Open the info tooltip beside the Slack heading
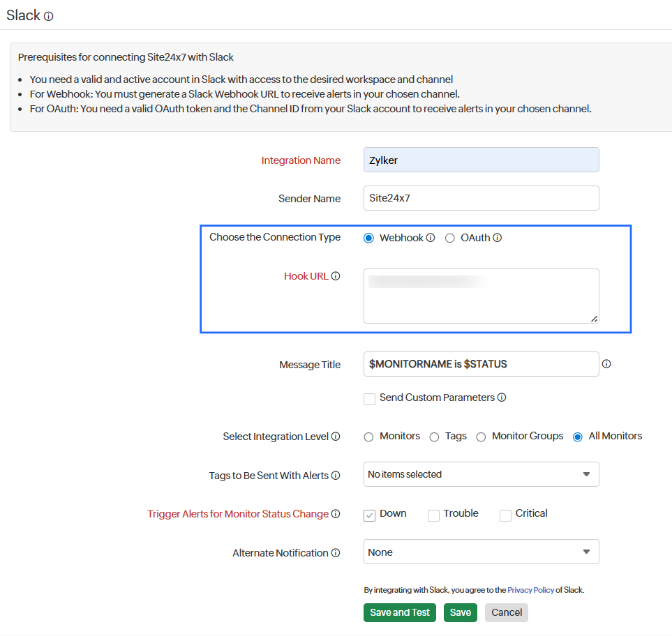 point(47,15)
